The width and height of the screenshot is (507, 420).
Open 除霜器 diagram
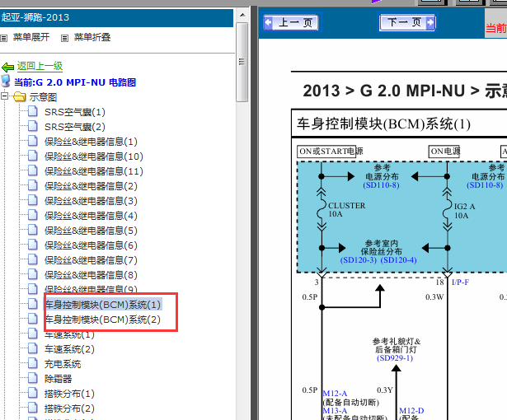click(59, 379)
